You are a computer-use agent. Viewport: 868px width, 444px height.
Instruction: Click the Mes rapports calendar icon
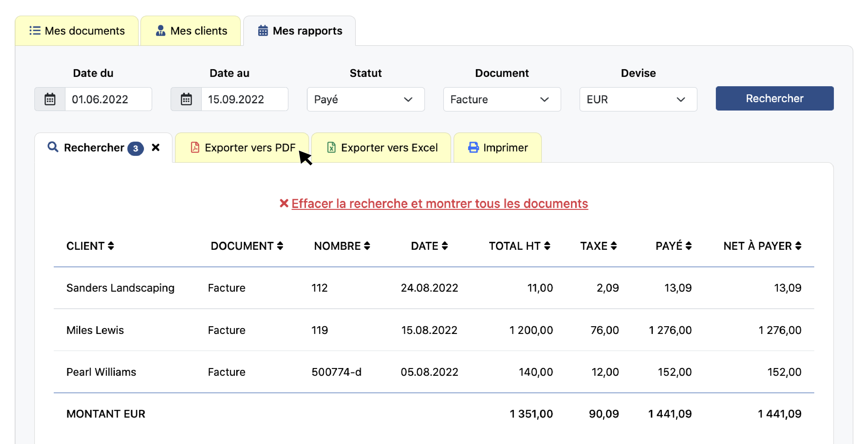(x=263, y=31)
